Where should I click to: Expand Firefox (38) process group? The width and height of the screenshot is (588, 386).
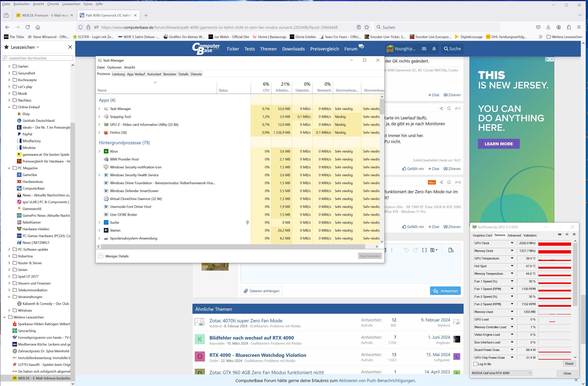point(99,133)
